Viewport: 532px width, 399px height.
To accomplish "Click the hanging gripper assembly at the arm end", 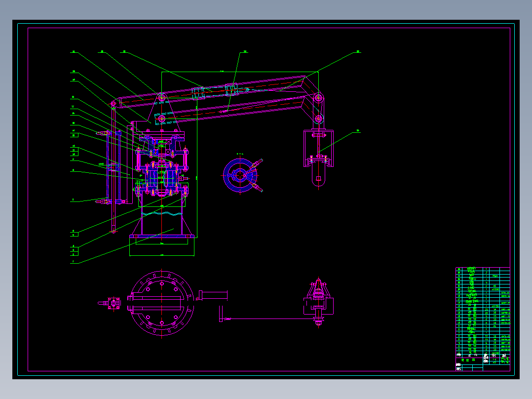I will click(x=318, y=158).
